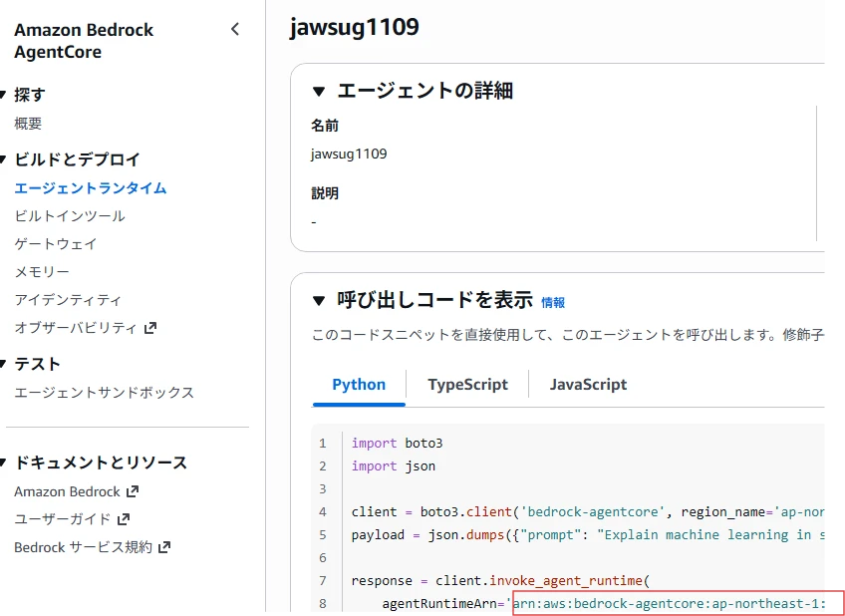The image size is (845, 616).
Task: Open the 情報 info link
Action: (553, 302)
